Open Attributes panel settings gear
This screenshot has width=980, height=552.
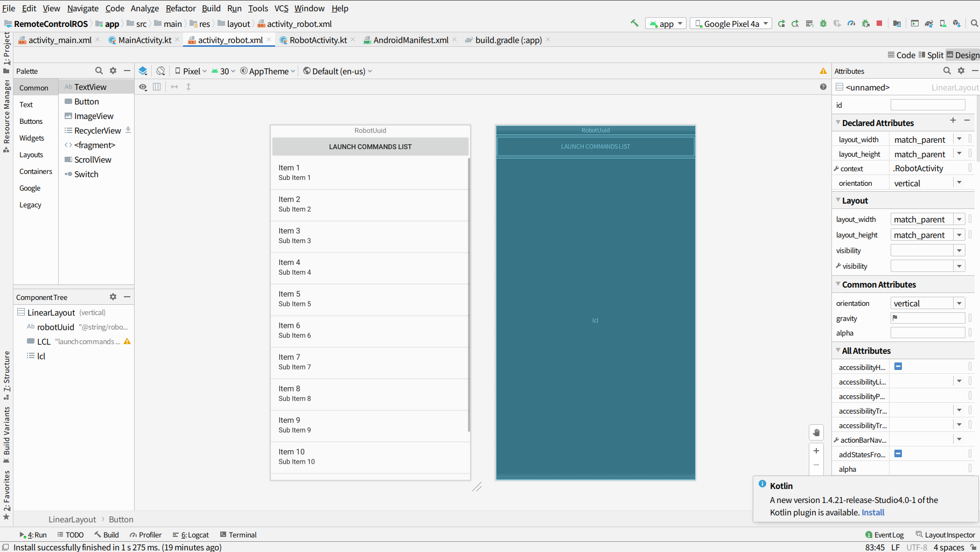tap(961, 71)
